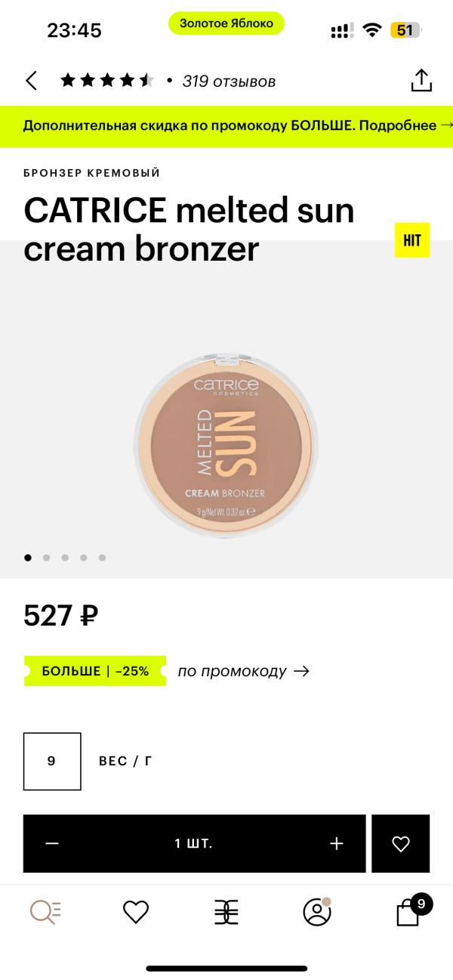Viewport: 453px width, 980px height.
Task: Open the profile tab in bottom bar
Action: pos(317,911)
